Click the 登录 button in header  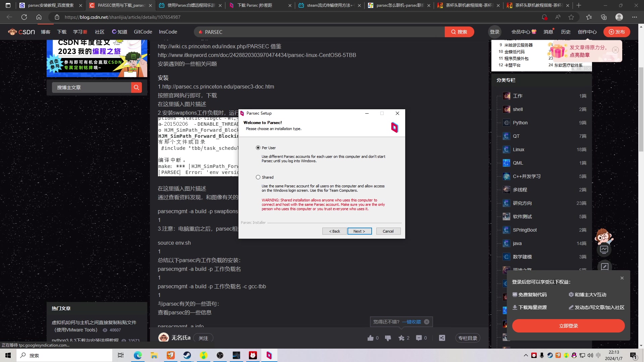point(495,32)
